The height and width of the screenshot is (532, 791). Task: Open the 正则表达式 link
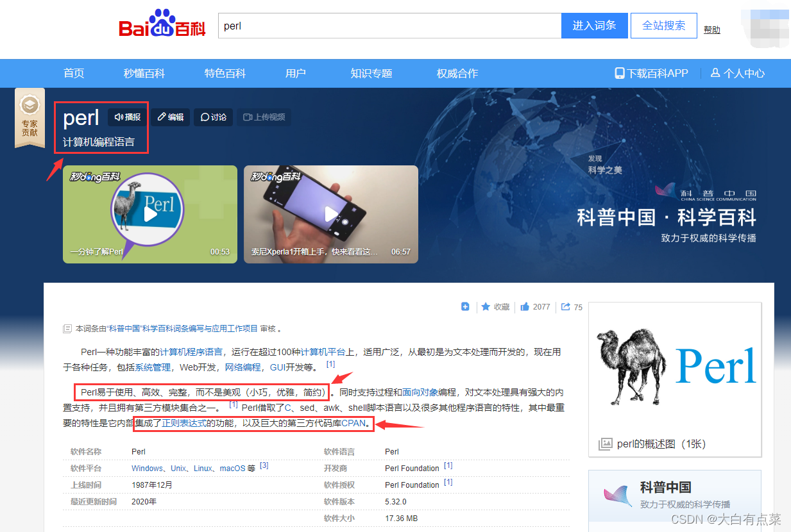pos(184,423)
